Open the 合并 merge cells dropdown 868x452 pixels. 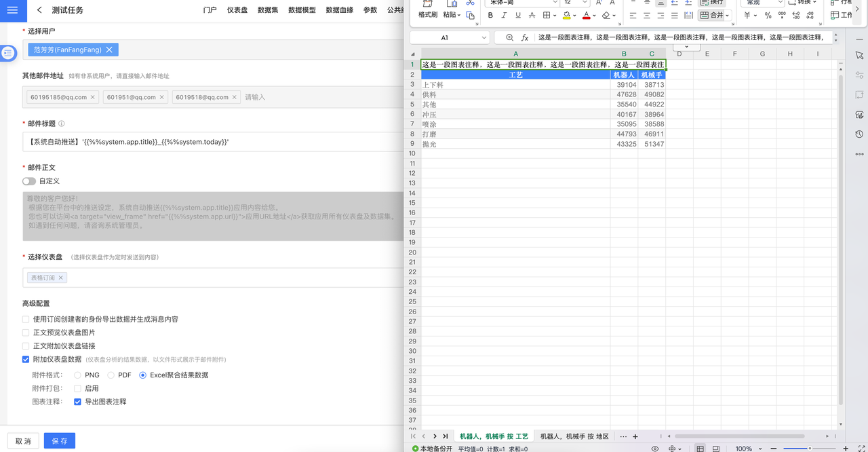coord(728,15)
